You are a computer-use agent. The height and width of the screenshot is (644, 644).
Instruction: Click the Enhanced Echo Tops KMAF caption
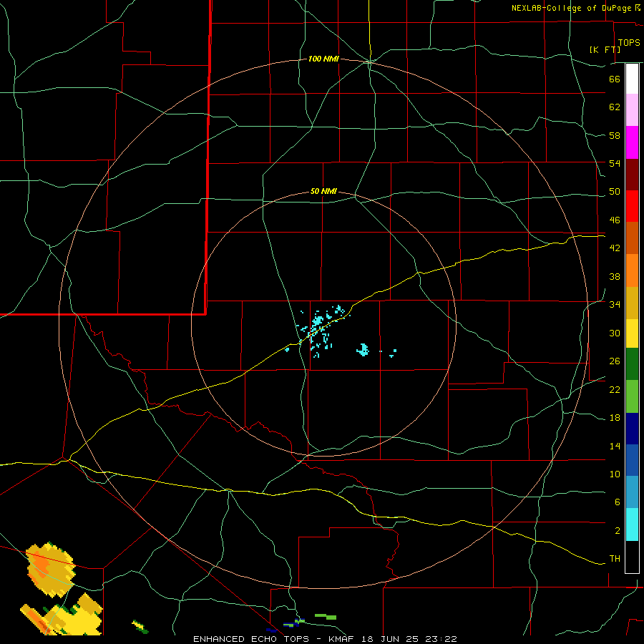point(325,639)
